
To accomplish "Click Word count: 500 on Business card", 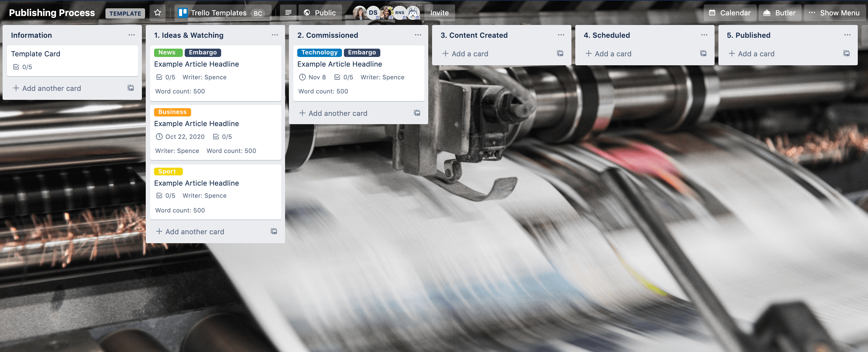I will (x=231, y=151).
